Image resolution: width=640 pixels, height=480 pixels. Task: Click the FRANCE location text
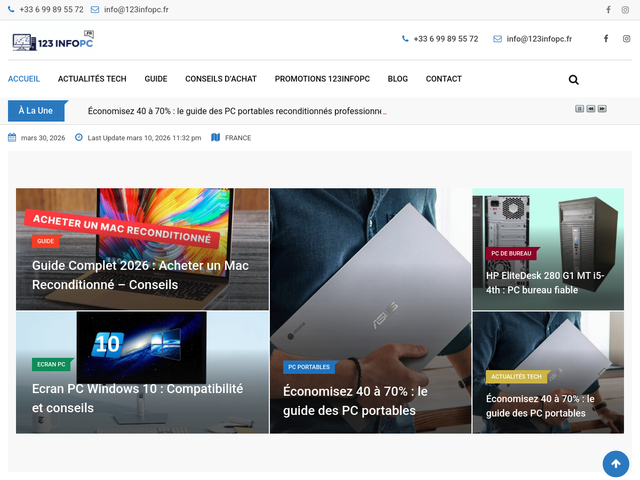pyautogui.click(x=238, y=138)
